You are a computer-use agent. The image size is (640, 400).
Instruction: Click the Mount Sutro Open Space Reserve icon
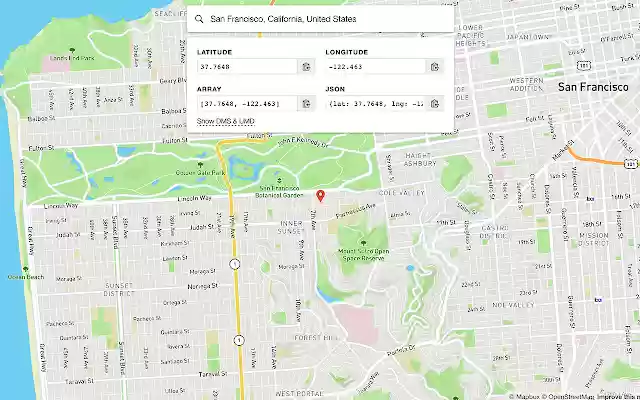coord(363,243)
